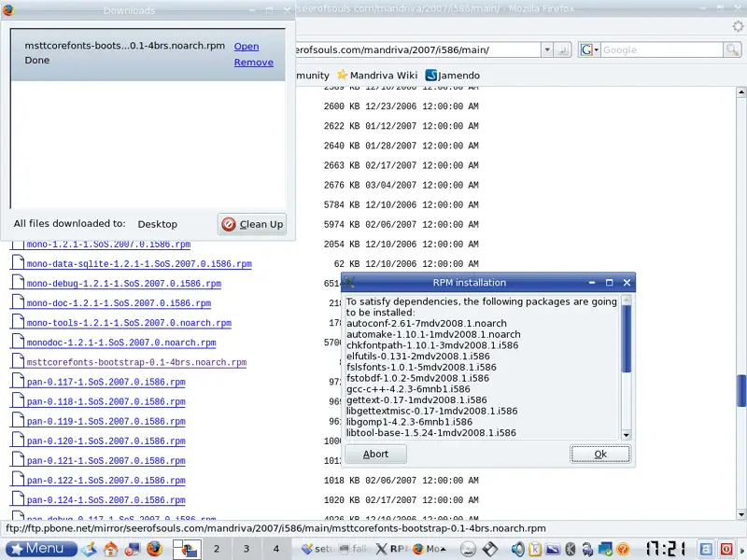Remove the msttcorefonts entry from Downloads
The width and height of the screenshot is (747, 560).
point(253,63)
